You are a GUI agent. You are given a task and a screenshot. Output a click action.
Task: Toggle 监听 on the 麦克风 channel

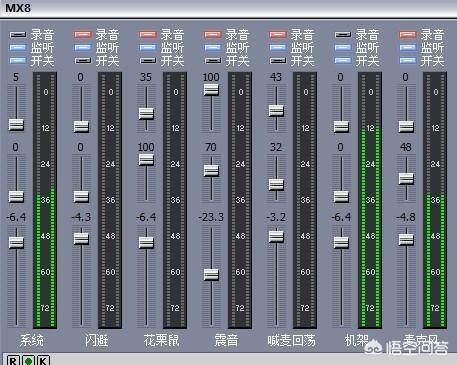pos(408,47)
